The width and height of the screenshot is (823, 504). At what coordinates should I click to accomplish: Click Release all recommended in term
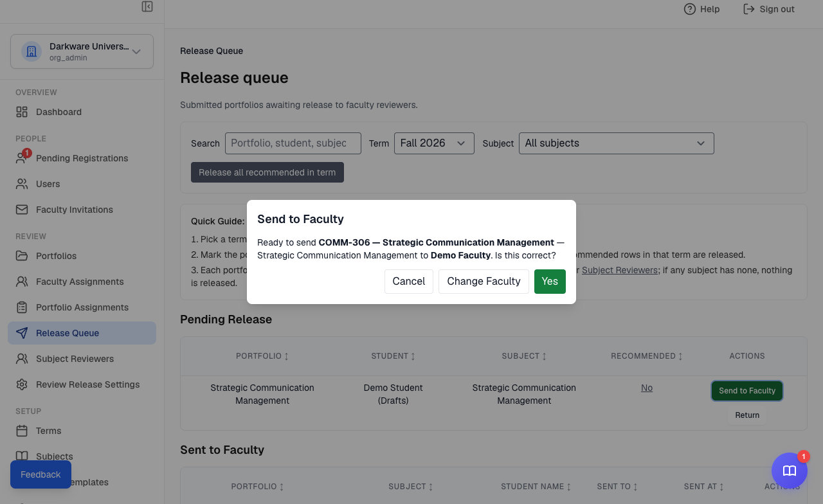[x=267, y=172]
